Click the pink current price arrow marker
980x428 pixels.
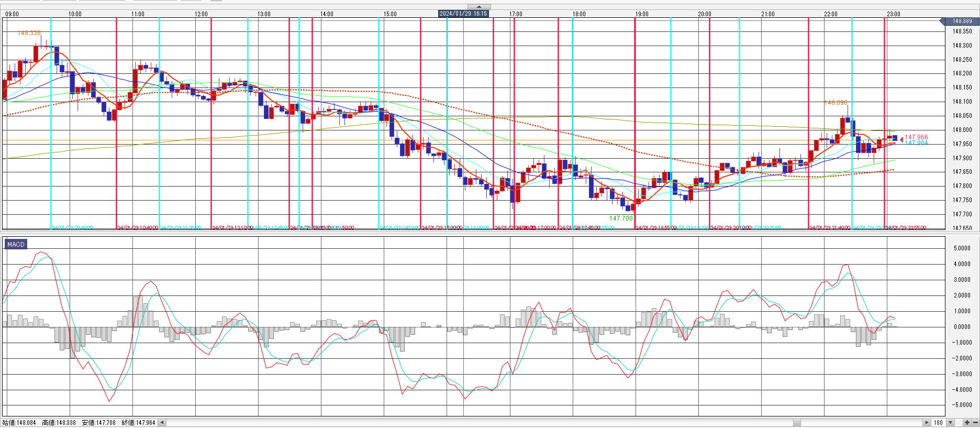901,139
